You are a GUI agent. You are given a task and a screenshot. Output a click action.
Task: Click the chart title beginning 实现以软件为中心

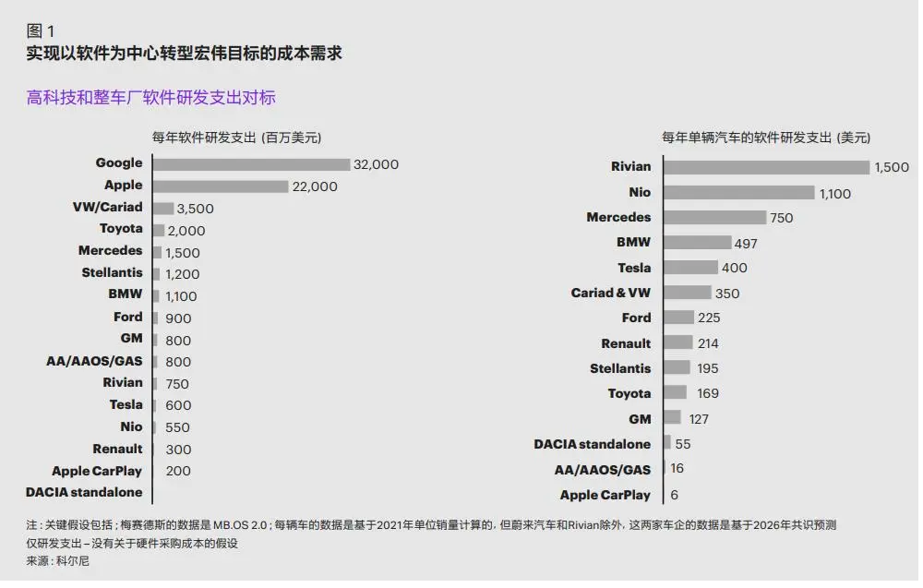point(184,54)
